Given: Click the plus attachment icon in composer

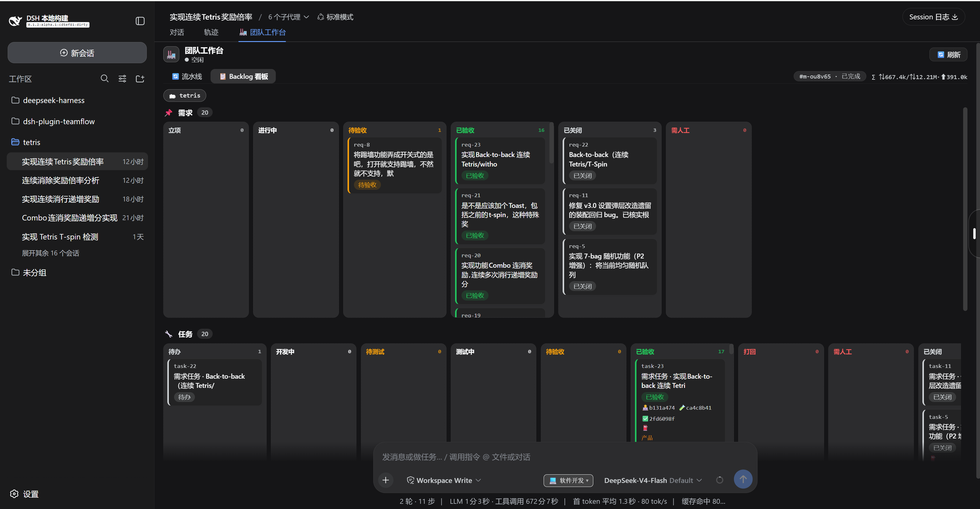Looking at the screenshot, I should tap(386, 480).
